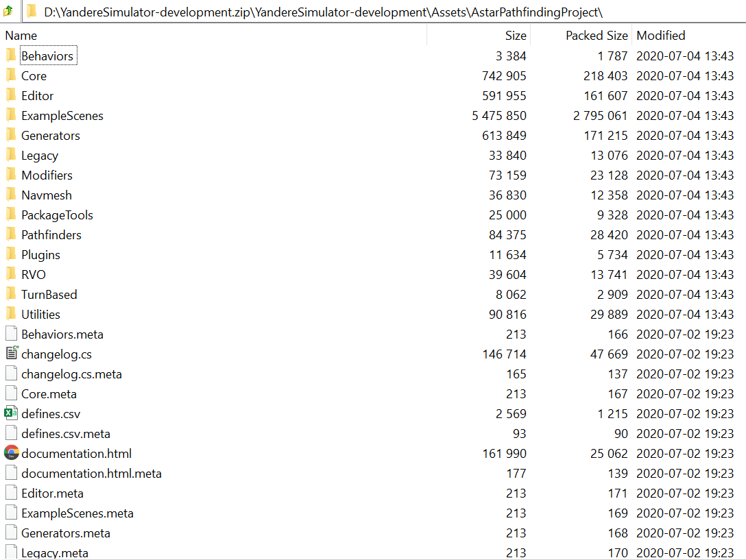The height and width of the screenshot is (560, 746).
Task: Click the changelog.cs size 146 714
Action: point(504,354)
